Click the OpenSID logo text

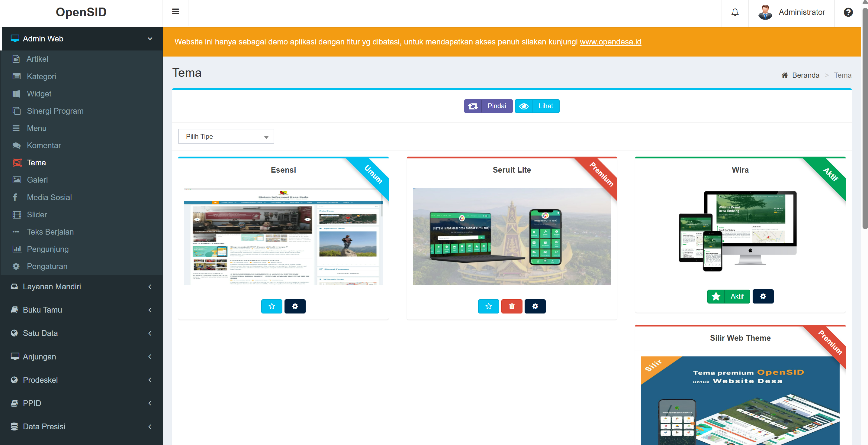pos(81,12)
